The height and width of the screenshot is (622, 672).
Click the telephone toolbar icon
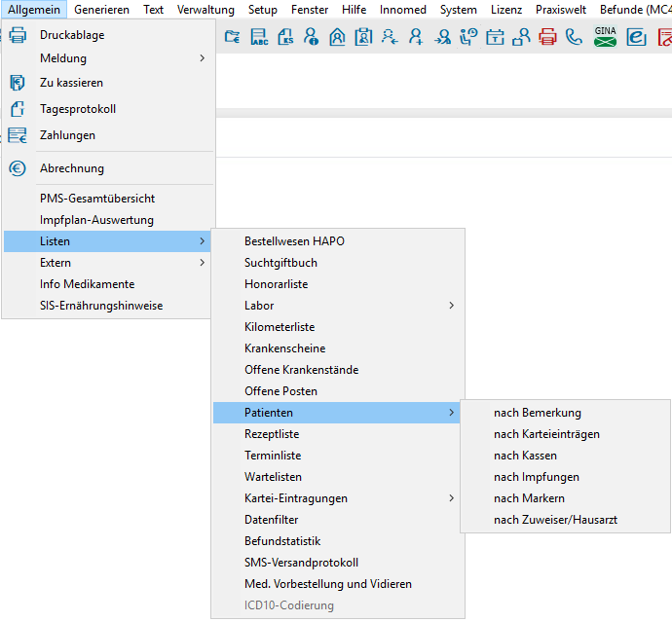tap(574, 37)
